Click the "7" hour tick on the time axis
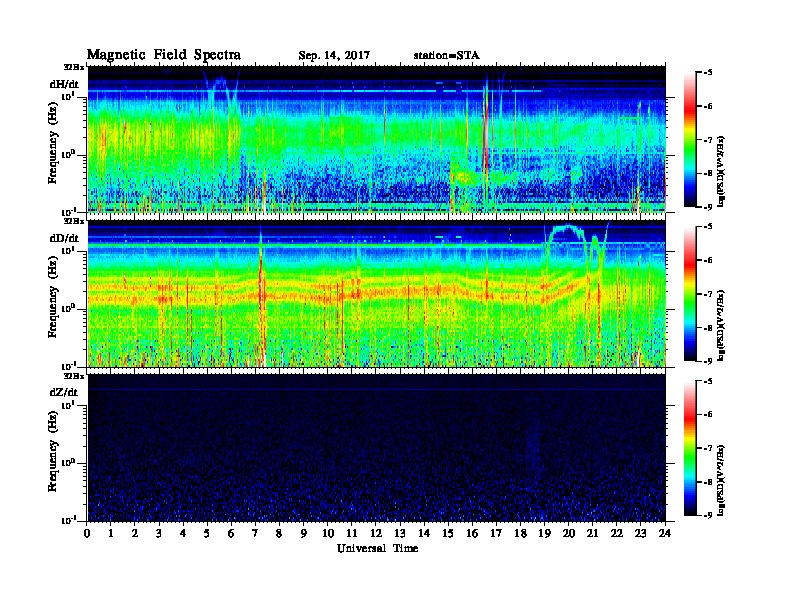Image resolution: width=792 pixels, height=612 pixels. coord(256,534)
